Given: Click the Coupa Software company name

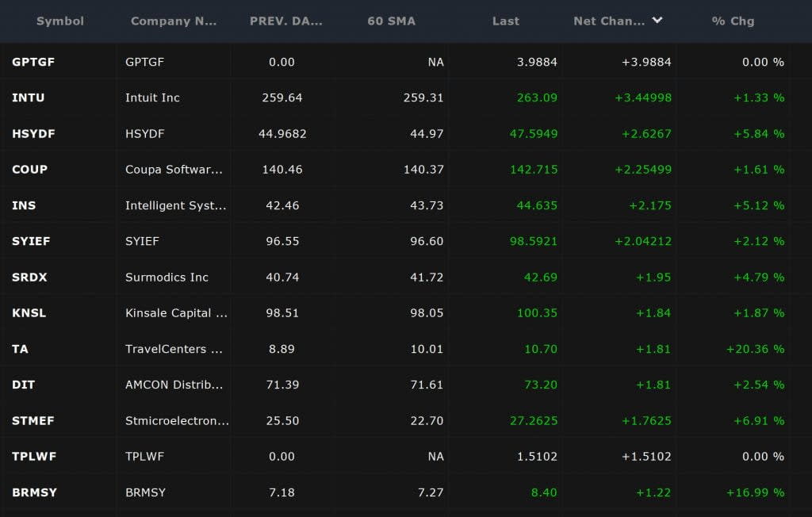Looking at the screenshot, I should click(172, 169).
